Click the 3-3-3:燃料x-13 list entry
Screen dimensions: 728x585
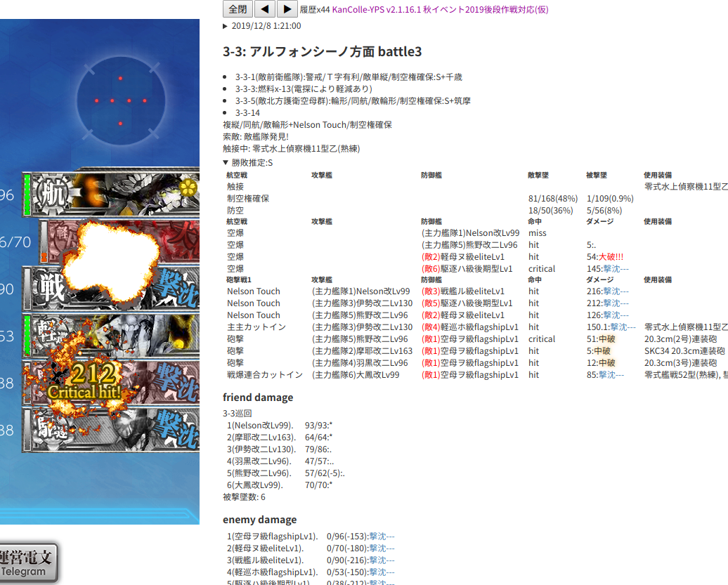point(304,88)
